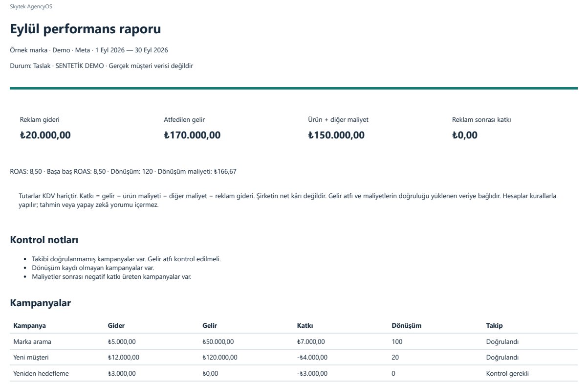This screenshot has height=385, width=588.
Task: Click the 20 conversions cell
Action: [395, 357]
